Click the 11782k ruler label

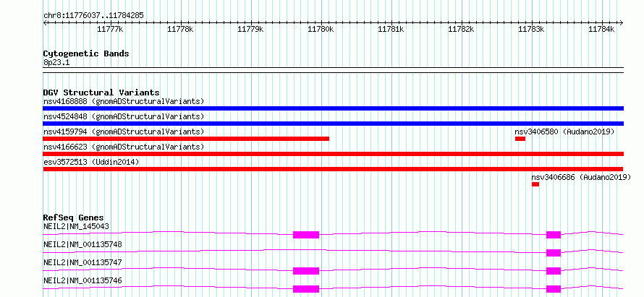(461, 29)
